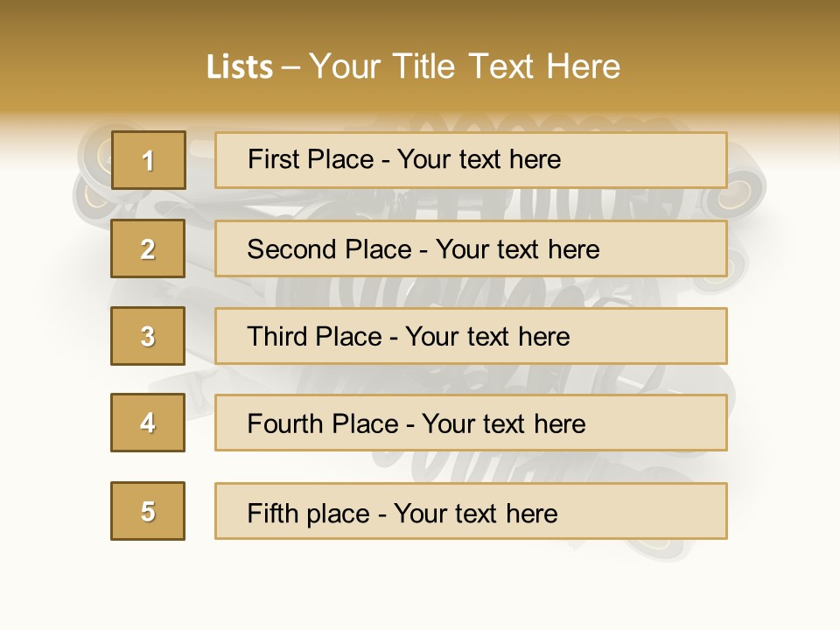Select the number 2 box
Image resolution: width=840 pixels, height=630 pixels.
148,248
